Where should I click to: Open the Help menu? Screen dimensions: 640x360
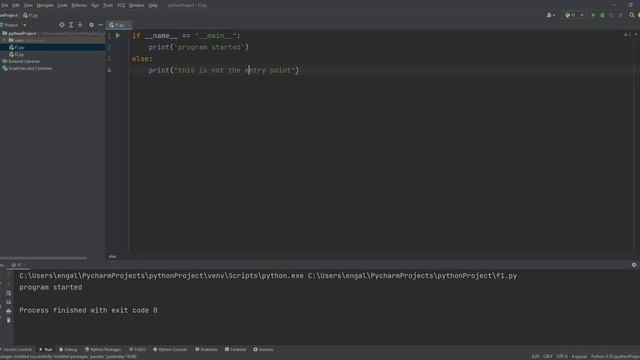[153, 5]
